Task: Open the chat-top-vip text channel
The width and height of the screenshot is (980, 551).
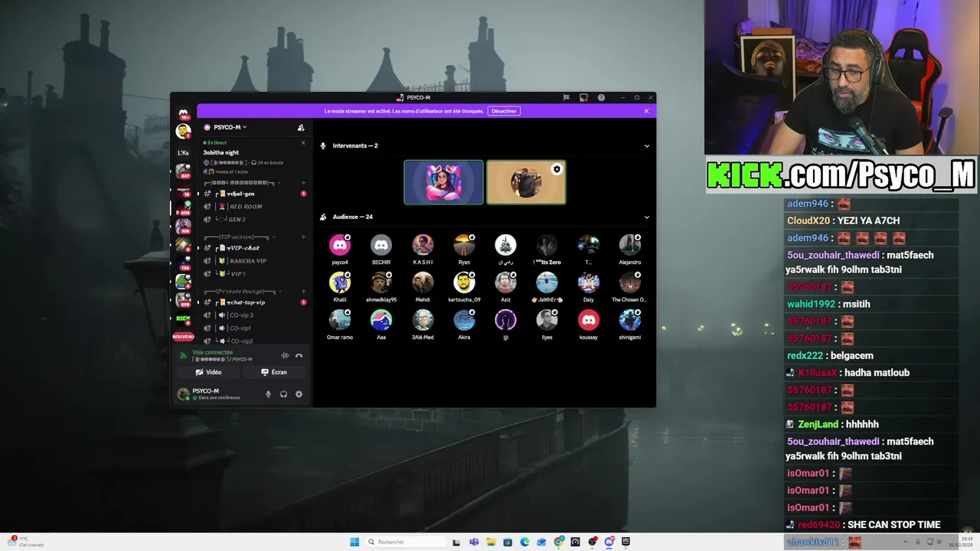Action: tap(255, 302)
